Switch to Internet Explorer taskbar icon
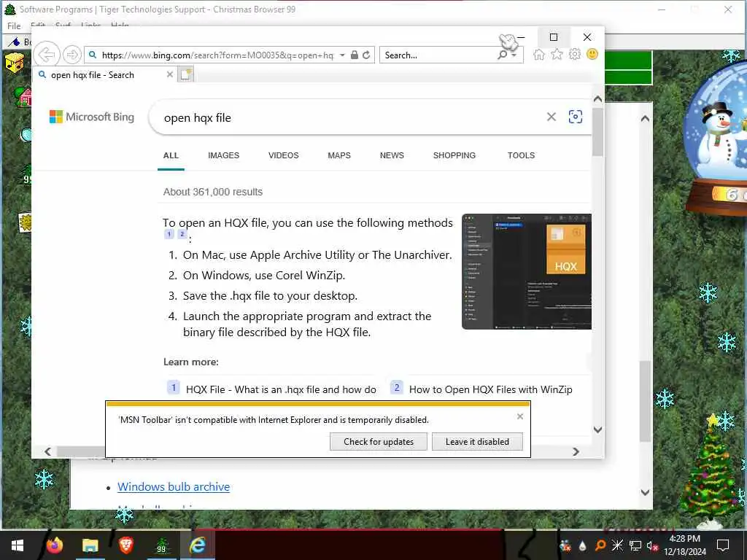 coord(198,545)
